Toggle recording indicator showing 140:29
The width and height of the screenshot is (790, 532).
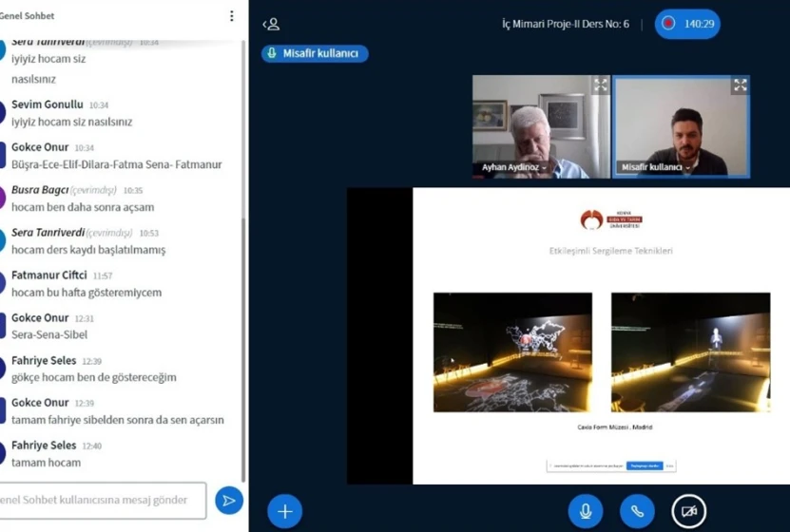click(686, 24)
